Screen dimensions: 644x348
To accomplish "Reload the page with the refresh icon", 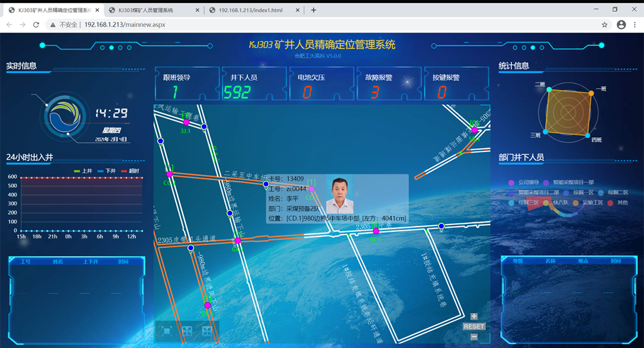I will coord(36,25).
